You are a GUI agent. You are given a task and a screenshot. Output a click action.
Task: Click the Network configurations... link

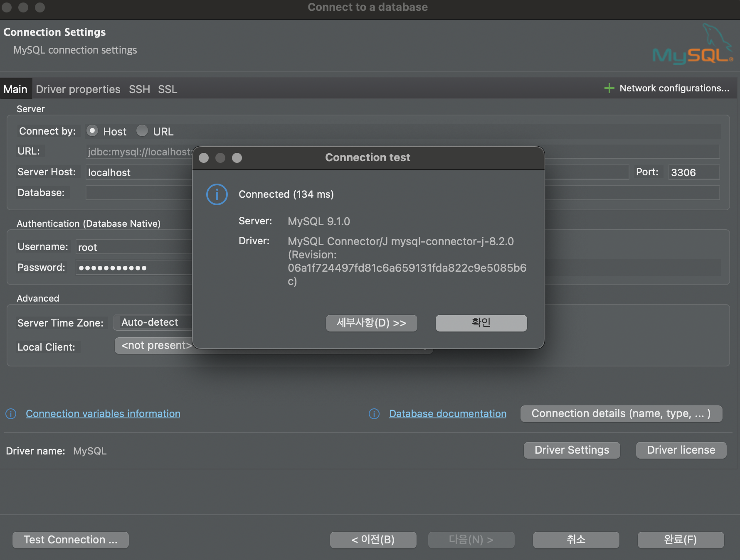(674, 88)
